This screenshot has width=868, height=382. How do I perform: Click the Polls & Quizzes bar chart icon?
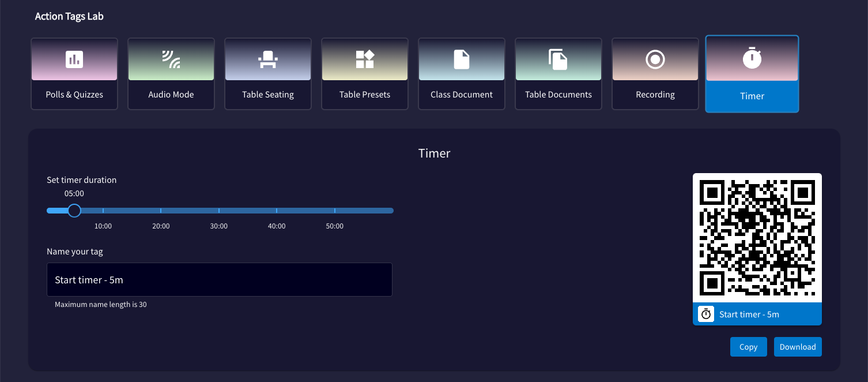74,59
